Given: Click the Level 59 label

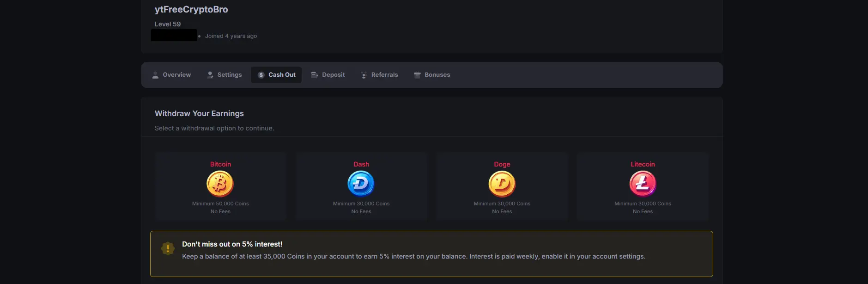Looking at the screenshot, I should [x=168, y=24].
